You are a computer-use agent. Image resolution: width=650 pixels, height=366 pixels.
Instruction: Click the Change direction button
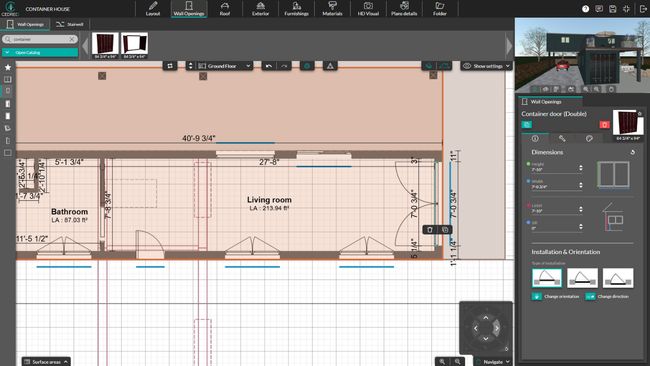pos(607,296)
